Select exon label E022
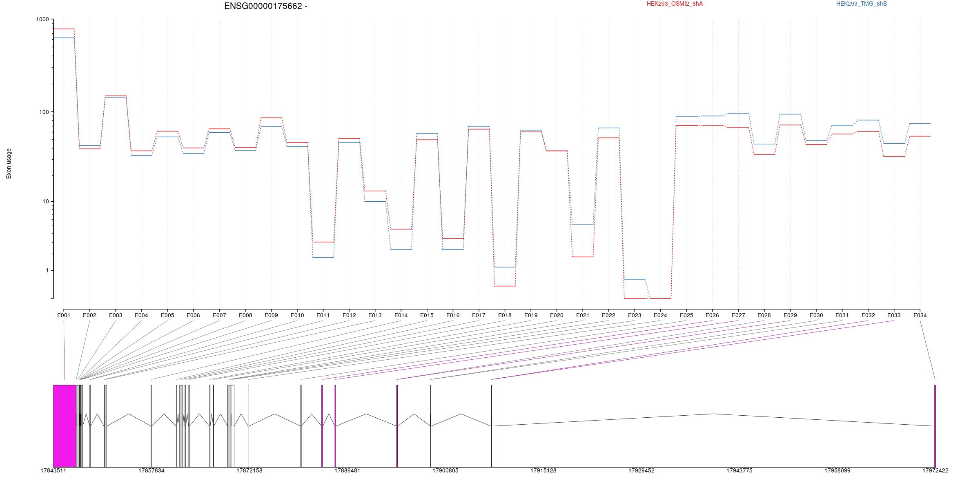 tap(608, 315)
